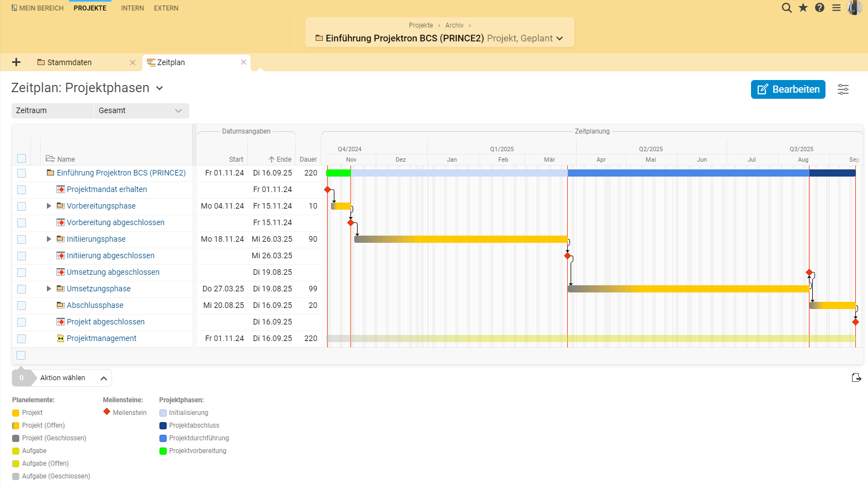The image size is (868, 490).
Task: Click the Bearbeiten button
Action: pos(788,89)
